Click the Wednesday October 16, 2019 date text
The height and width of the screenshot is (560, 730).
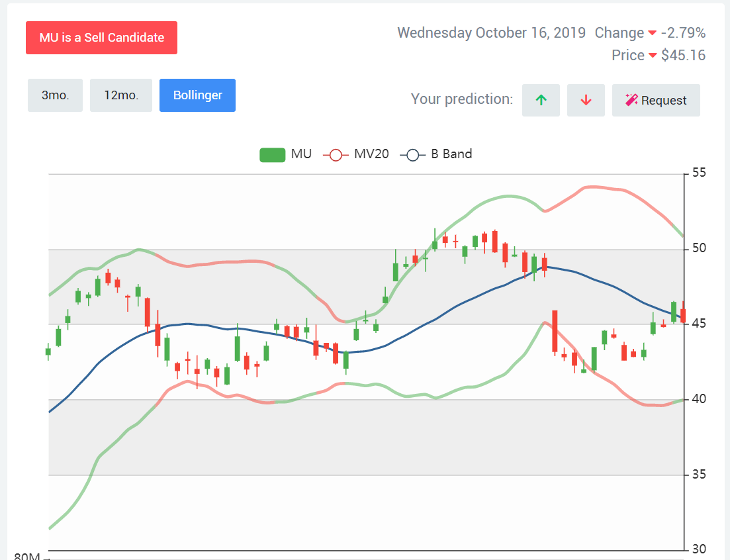(x=491, y=33)
